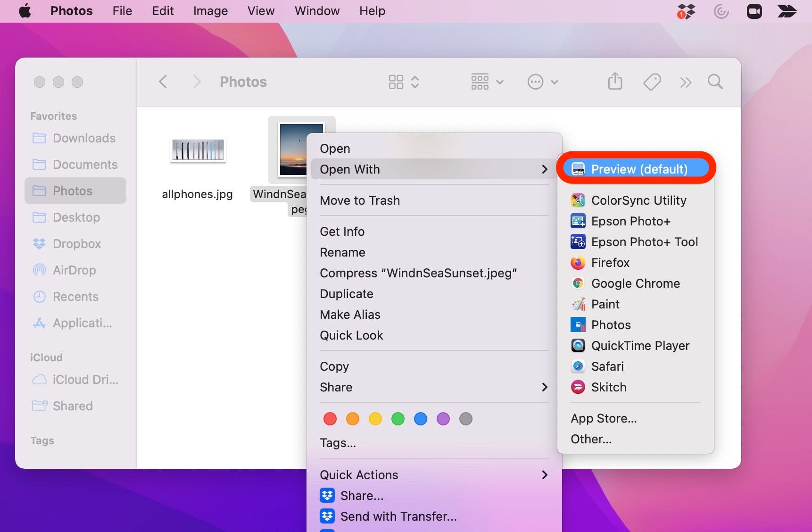Show more toolbar items via double chevron
Viewport: 812px width, 532px height.
pos(686,83)
